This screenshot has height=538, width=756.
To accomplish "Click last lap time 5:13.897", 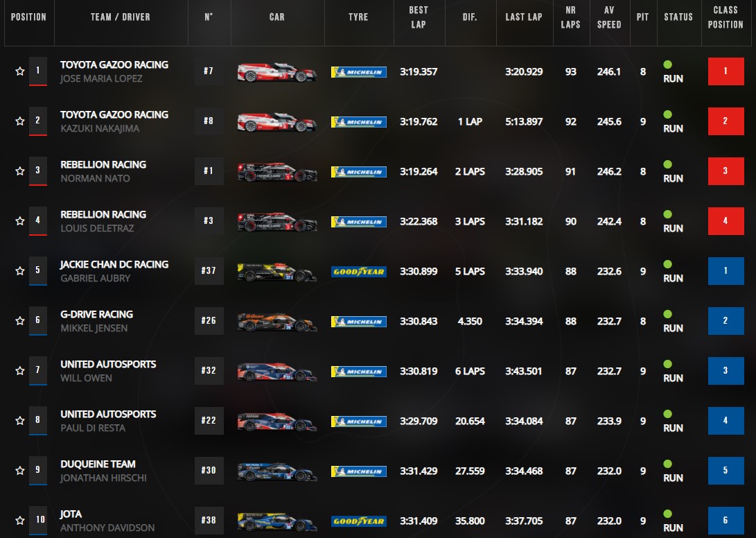I will (x=524, y=121).
